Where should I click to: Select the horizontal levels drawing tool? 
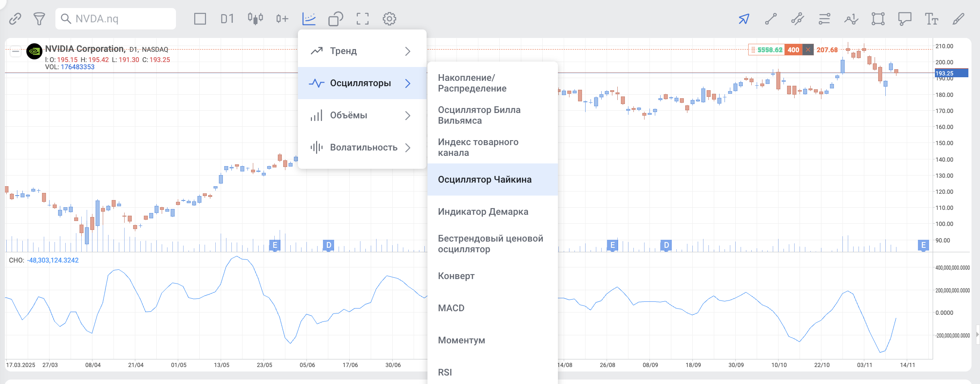point(825,19)
